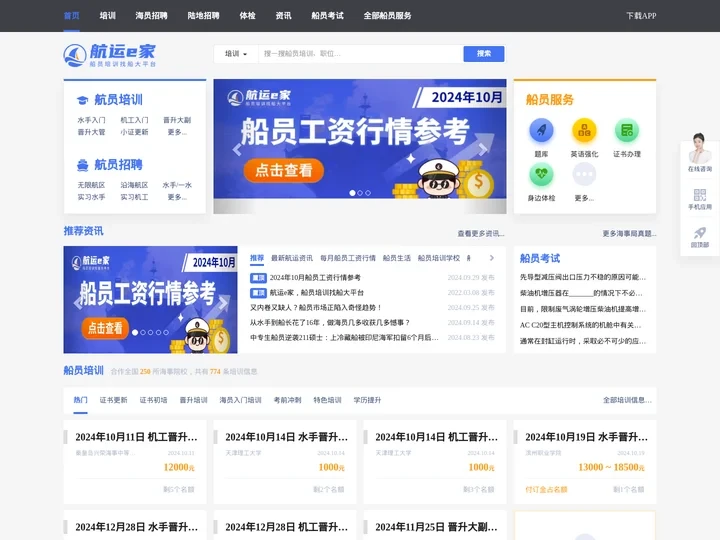Show next slide on news banner
The height and width of the screenshot is (540, 720).
[224, 303]
